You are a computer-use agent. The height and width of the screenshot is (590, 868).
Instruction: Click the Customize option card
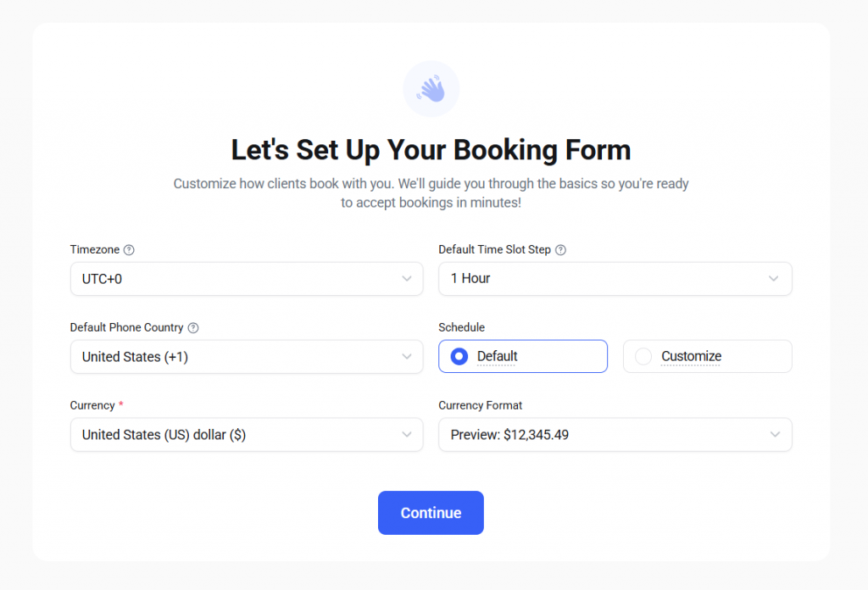point(707,356)
